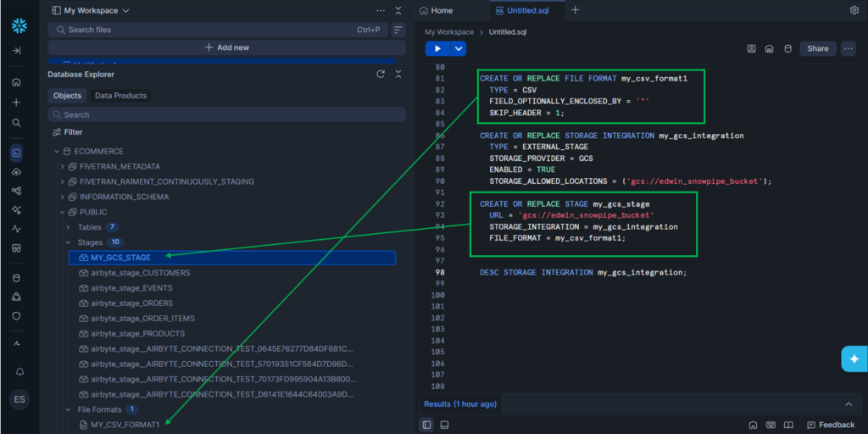
Task: Click the Add new button
Action: click(x=227, y=47)
